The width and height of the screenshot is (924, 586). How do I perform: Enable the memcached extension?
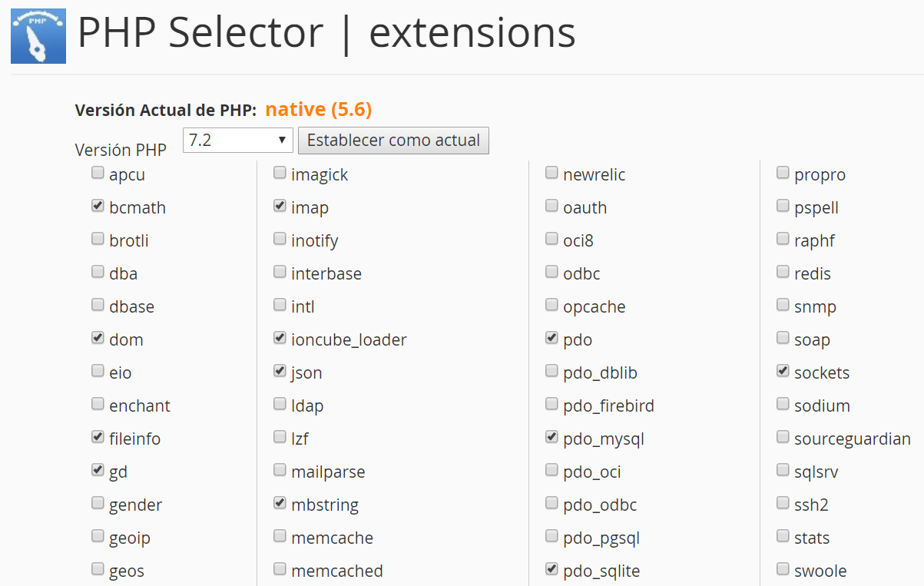point(280,569)
